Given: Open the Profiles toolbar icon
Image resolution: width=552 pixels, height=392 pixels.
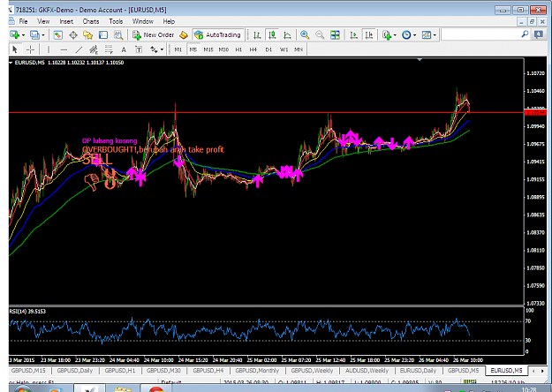Looking at the screenshot, I should pyautogui.click(x=34, y=34).
